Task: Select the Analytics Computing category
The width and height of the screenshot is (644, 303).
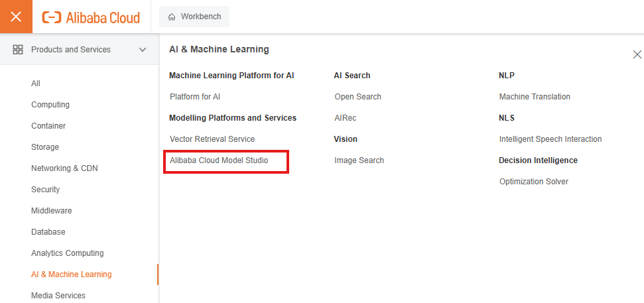Action: (x=68, y=253)
